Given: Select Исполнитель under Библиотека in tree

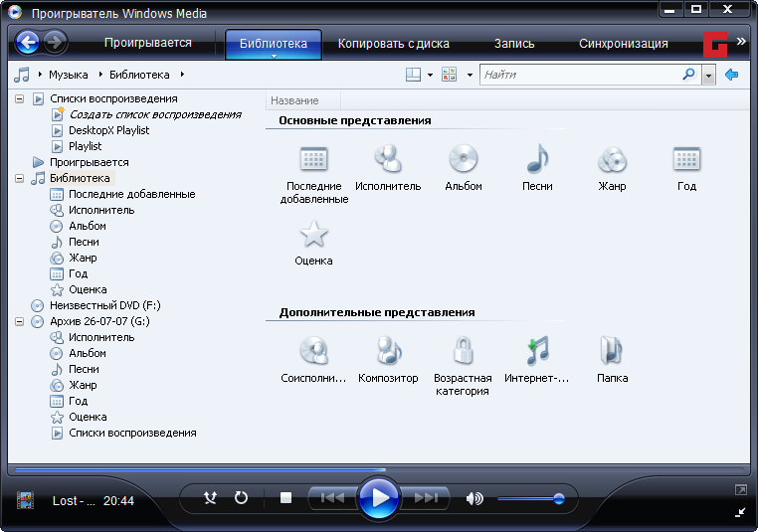Looking at the screenshot, I should (101, 210).
